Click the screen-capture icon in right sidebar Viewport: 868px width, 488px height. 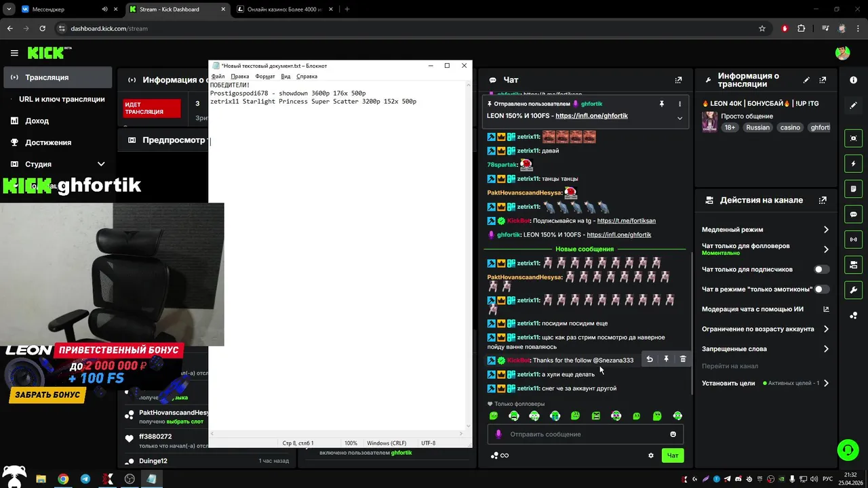click(x=853, y=138)
